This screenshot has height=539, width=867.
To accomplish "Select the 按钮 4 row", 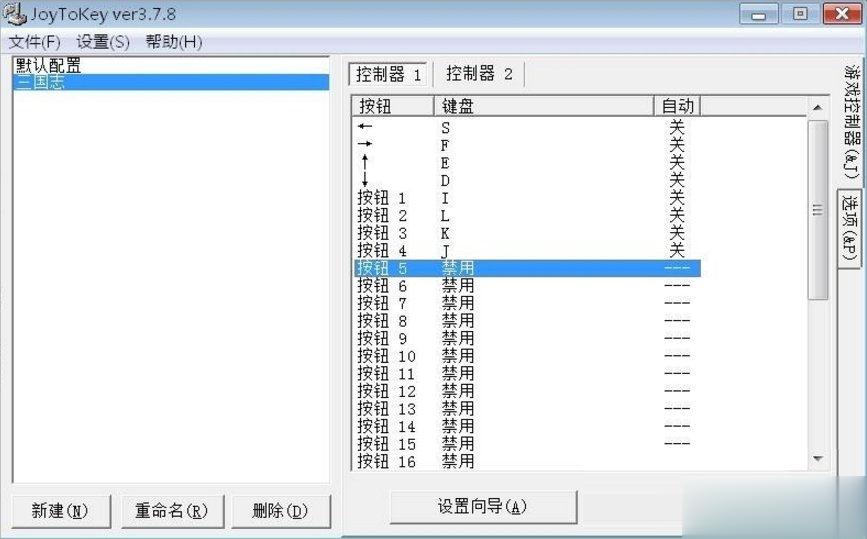I will click(x=527, y=251).
